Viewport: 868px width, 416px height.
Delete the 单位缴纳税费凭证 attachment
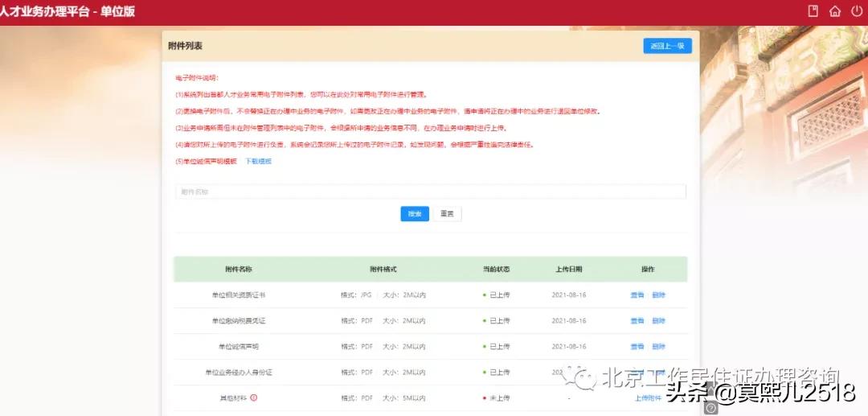(659, 321)
